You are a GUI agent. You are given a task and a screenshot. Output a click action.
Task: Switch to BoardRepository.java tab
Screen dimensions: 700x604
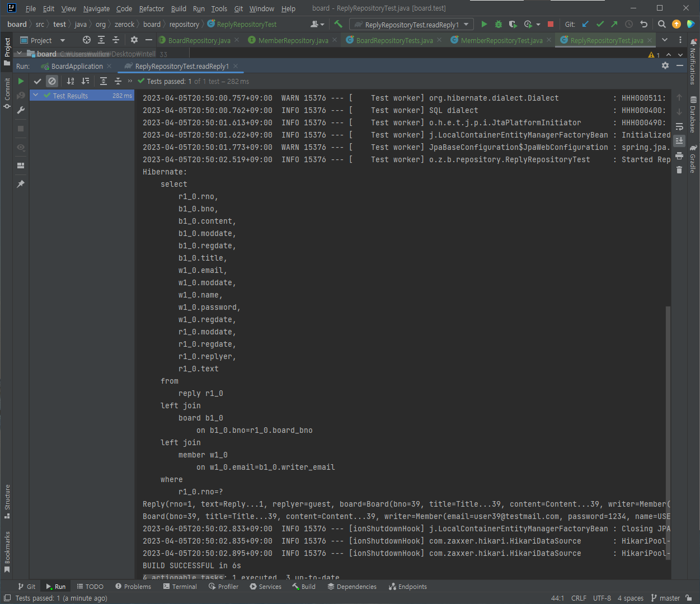click(199, 40)
